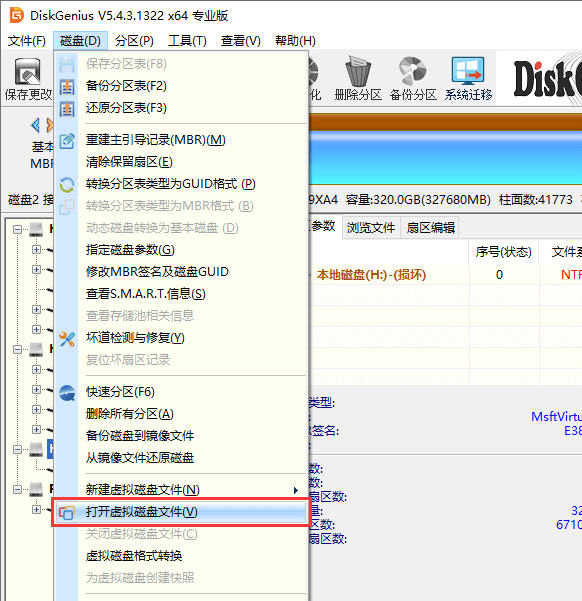
Task: Expand the last partition tree node
Action: tap(36, 509)
